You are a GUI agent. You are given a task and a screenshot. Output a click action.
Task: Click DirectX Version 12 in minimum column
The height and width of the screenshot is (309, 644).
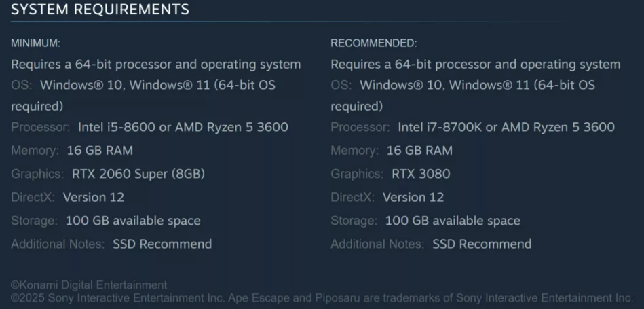click(x=94, y=197)
